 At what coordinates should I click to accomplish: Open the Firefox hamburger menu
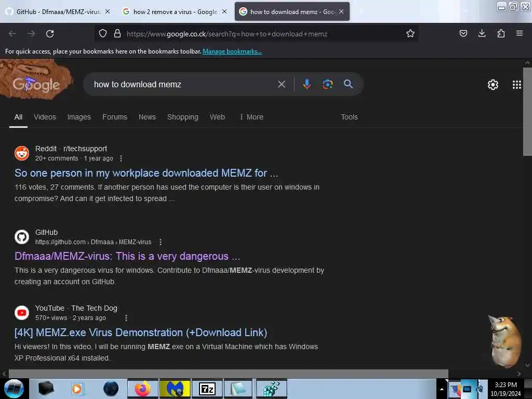(x=519, y=33)
